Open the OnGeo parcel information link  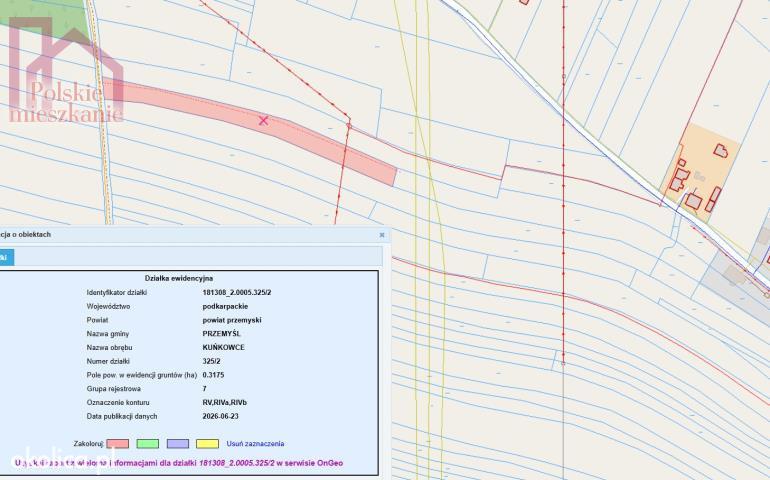(179, 463)
